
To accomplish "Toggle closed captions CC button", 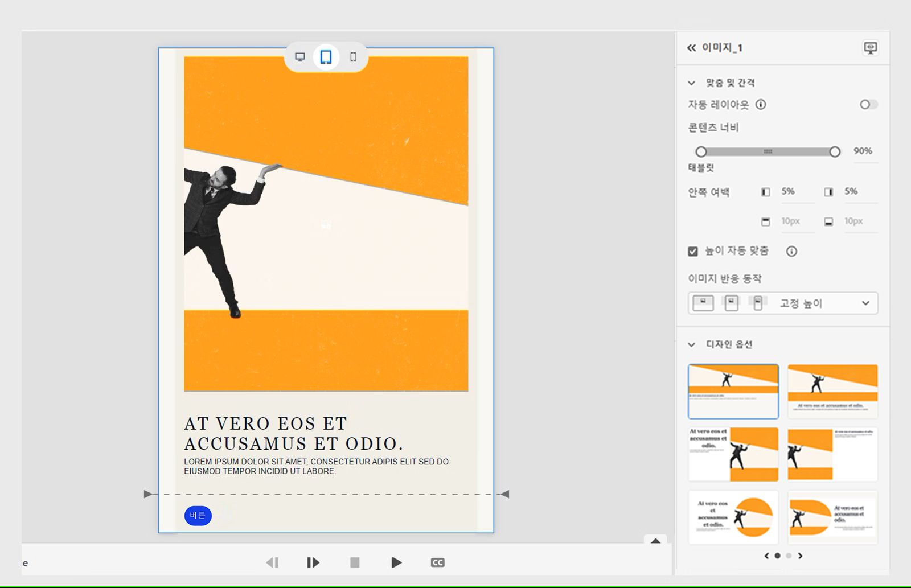I will point(437,562).
